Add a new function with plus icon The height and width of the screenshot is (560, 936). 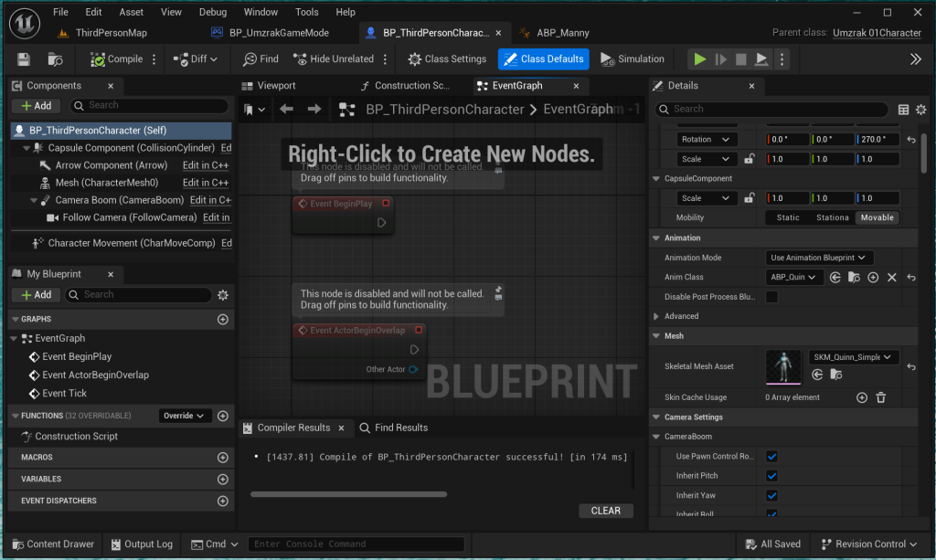tap(223, 416)
